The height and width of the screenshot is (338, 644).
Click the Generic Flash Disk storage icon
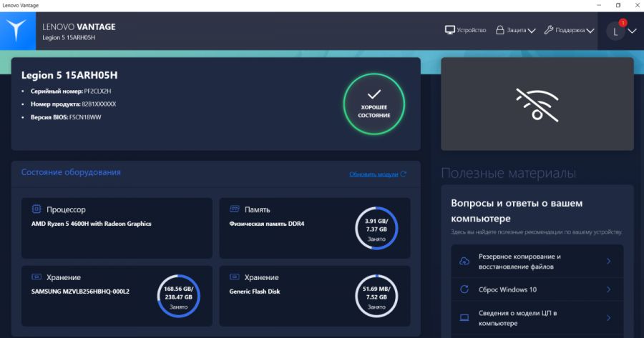pos(233,277)
